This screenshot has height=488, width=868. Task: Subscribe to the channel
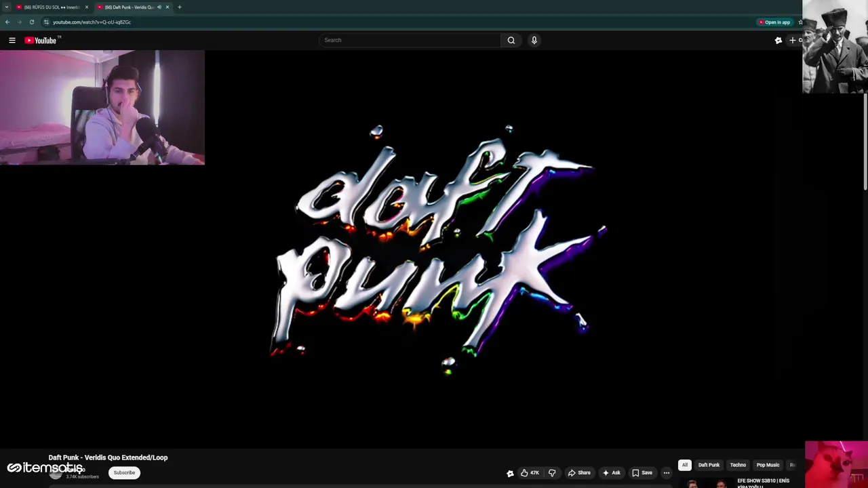[x=124, y=472]
